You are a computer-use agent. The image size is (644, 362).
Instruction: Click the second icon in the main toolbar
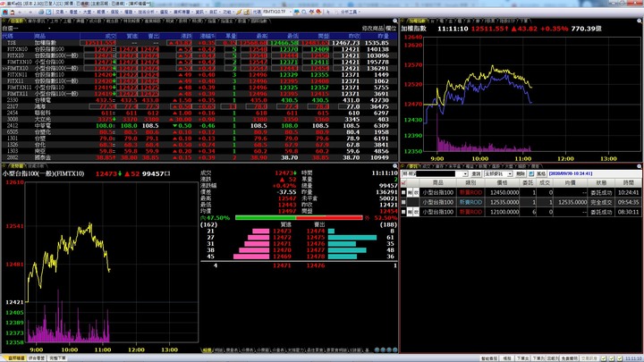coord(13,12)
